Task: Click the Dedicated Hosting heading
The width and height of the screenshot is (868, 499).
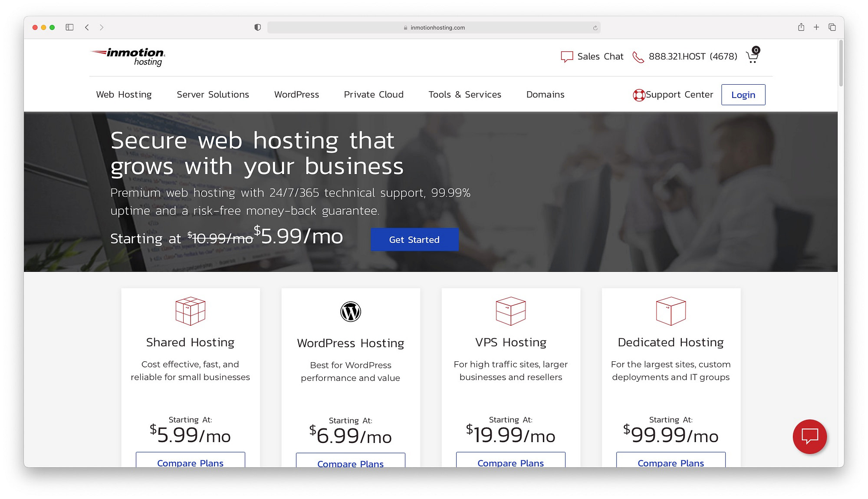Action: [671, 342]
